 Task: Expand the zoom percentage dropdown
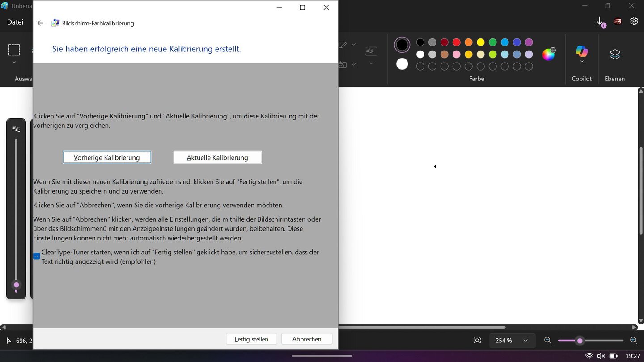pyautogui.click(x=525, y=341)
